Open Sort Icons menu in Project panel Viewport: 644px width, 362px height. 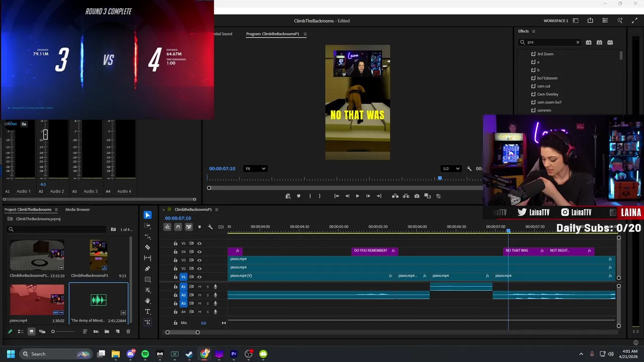[x=85, y=331]
